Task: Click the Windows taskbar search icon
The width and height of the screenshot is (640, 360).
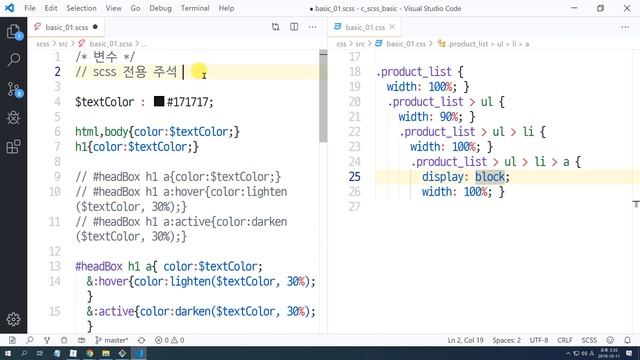Action: [x=24, y=353]
